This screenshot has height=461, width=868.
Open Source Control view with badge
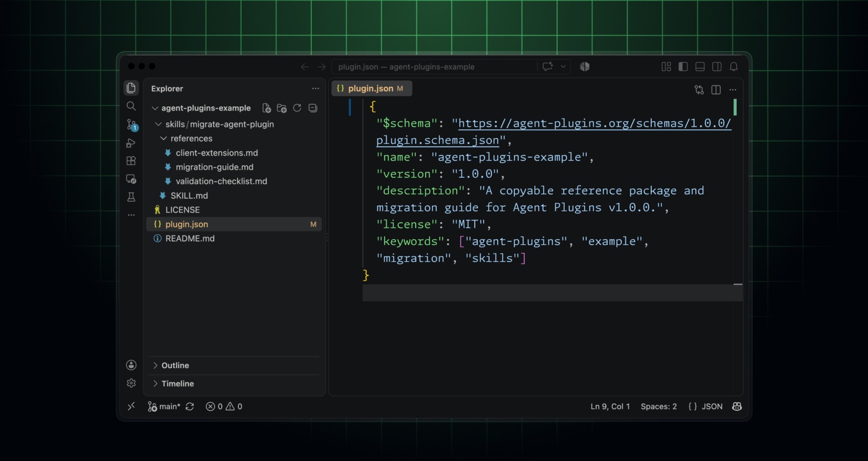click(x=132, y=125)
